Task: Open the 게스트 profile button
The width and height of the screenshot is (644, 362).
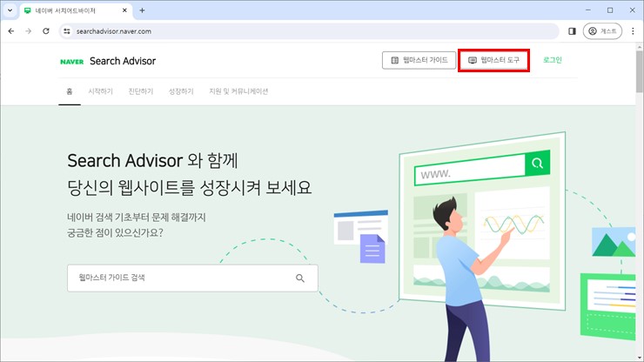Action: coord(602,31)
